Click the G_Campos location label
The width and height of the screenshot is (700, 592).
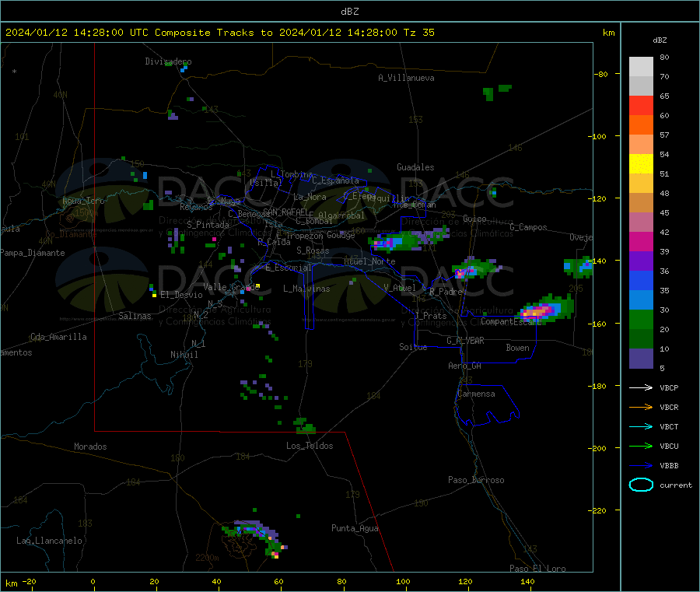click(x=529, y=227)
